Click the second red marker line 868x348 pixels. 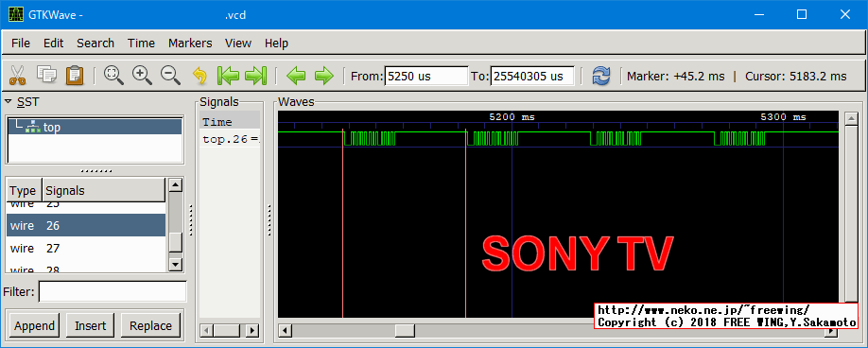(x=465, y=223)
